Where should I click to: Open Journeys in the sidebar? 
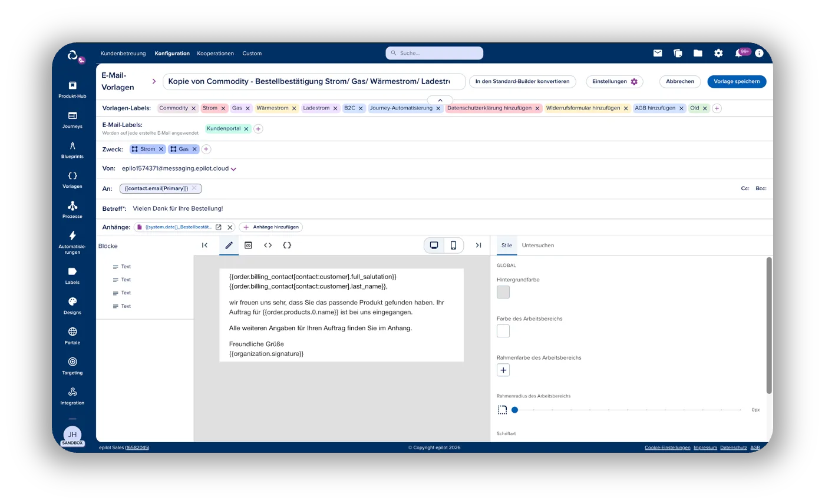click(x=72, y=120)
